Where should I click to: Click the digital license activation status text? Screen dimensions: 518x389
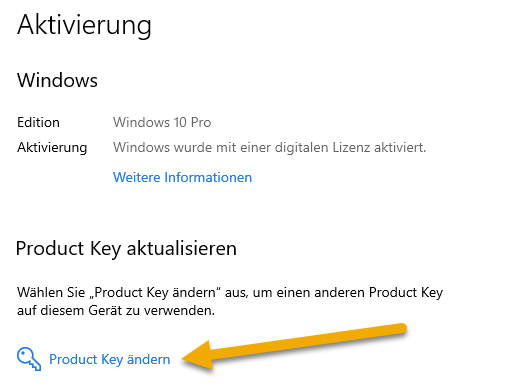click(x=269, y=147)
